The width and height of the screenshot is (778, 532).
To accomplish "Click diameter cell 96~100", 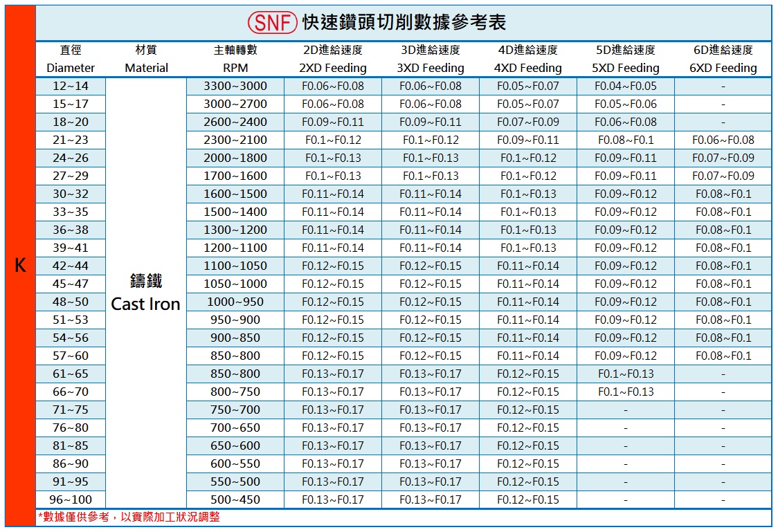I will coord(71,499).
